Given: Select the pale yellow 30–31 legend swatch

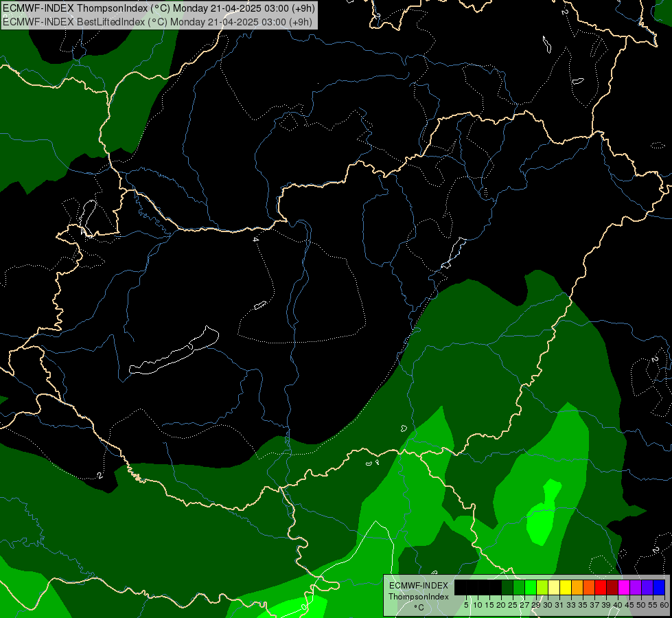Looking at the screenshot, I should pos(554,587).
